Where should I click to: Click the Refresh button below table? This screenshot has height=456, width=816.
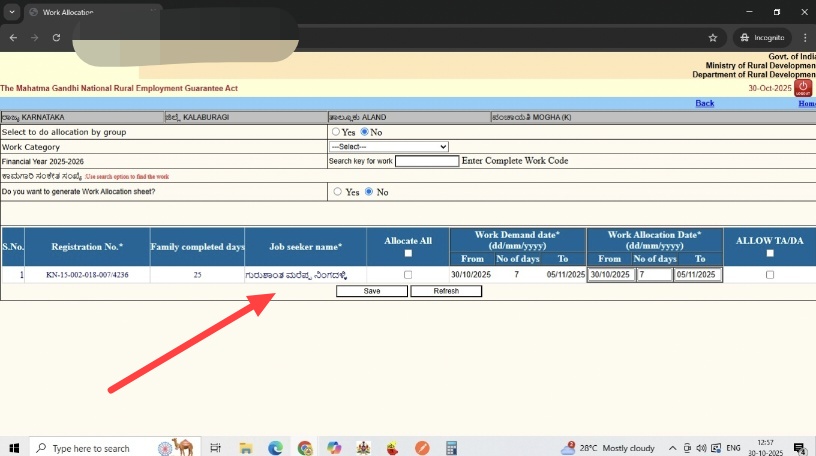click(446, 292)
